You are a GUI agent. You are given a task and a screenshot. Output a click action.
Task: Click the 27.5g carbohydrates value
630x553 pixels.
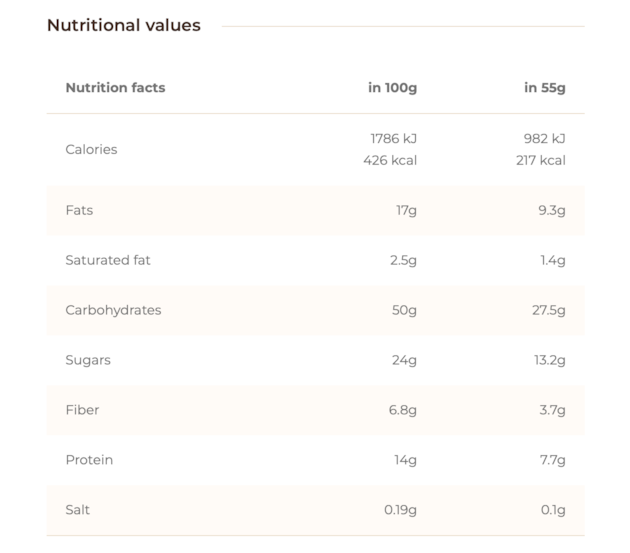549,310
